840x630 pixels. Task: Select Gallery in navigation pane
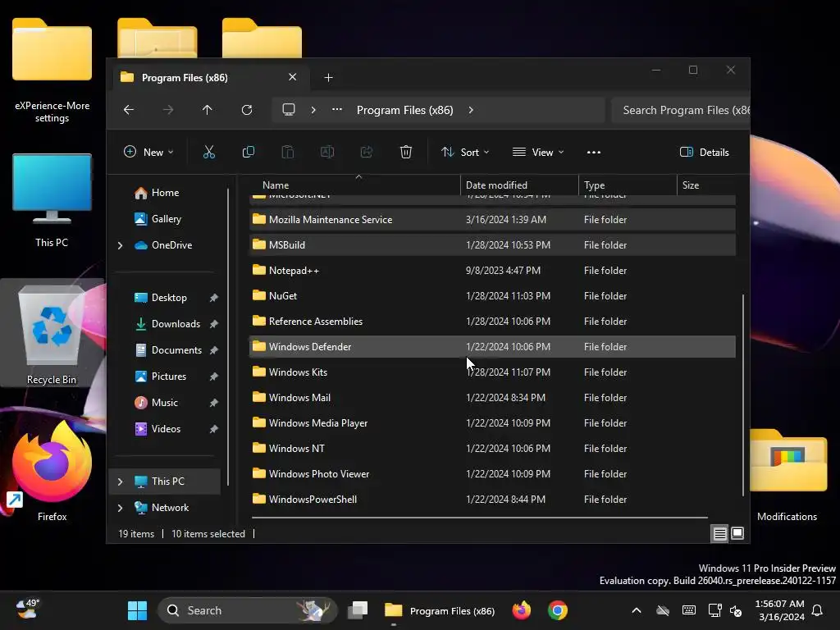click(166, 218)
